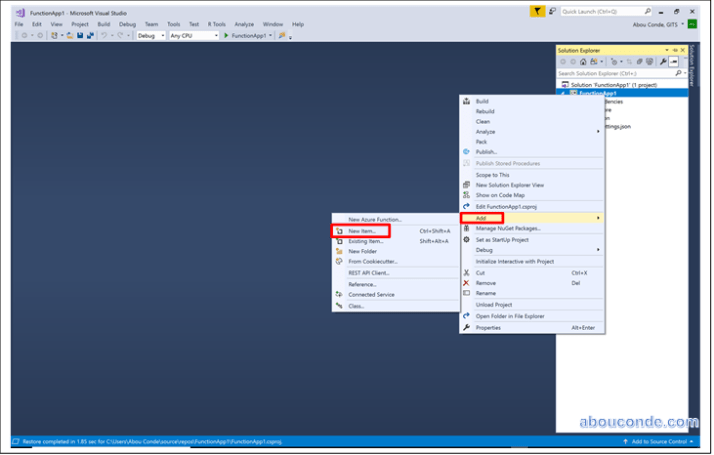Click the Home icon in Solution Explorer toolbar
The height and width of the screenshot is (455, 714).
pyautogui.click(x=584, y=61)
